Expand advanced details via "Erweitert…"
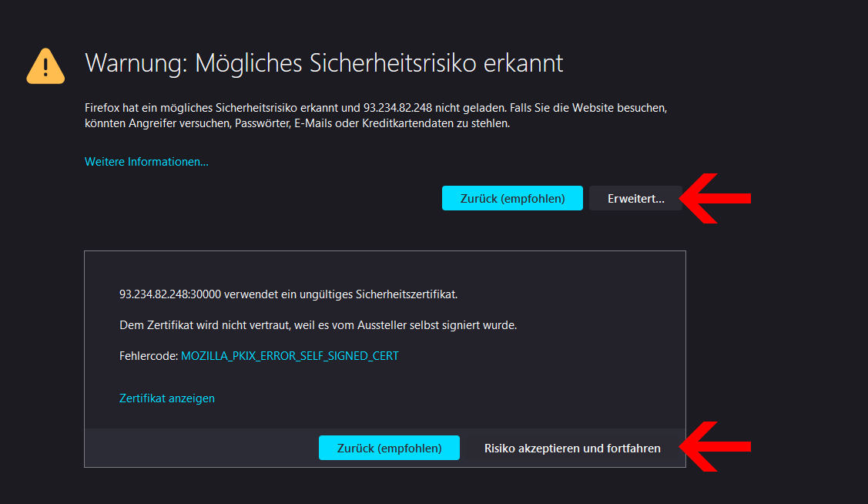 pyautogui.click(x=635, y=199)
